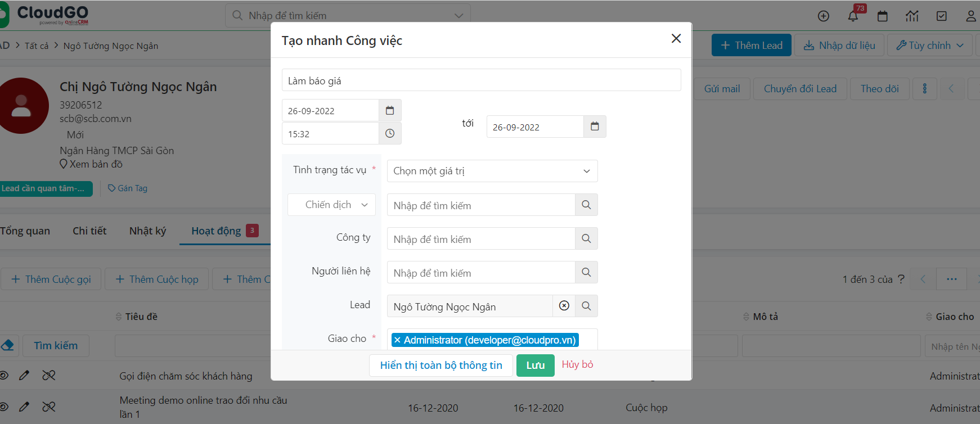Sort by the Tiêu đề column header
The image size is (980, 424).
click(x=141, y=317)
